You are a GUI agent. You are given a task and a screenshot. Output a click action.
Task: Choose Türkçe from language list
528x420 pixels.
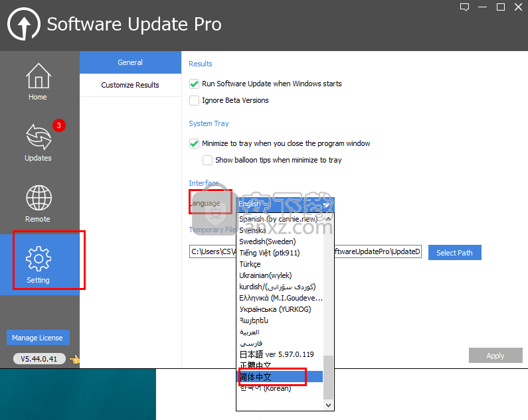(280, 264)
